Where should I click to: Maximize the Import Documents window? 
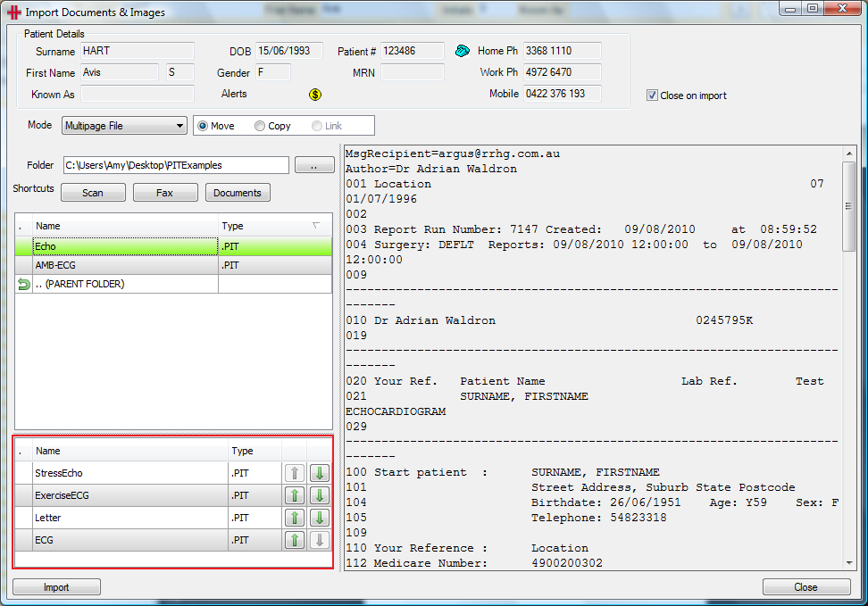click(x=812, y=8)
